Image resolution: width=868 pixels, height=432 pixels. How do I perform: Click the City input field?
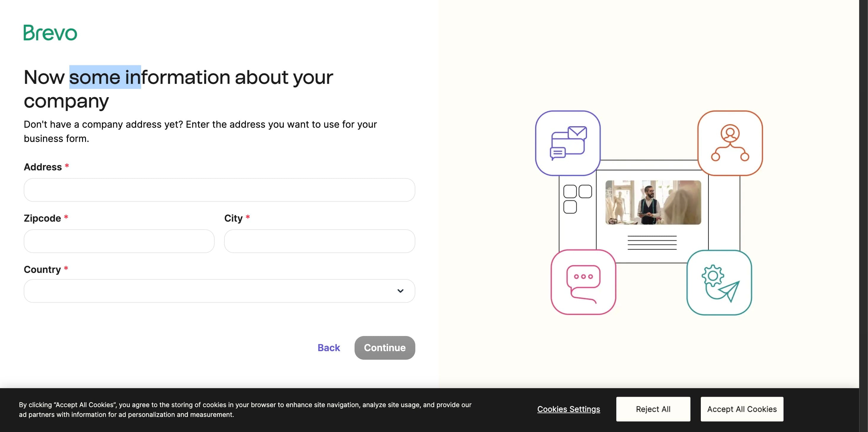(319, 241)
